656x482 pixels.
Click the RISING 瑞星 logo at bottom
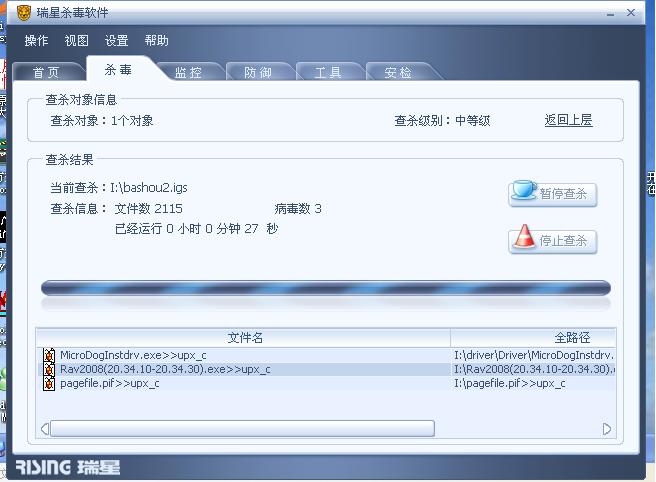pyautogui.click(x=68, y=467)
